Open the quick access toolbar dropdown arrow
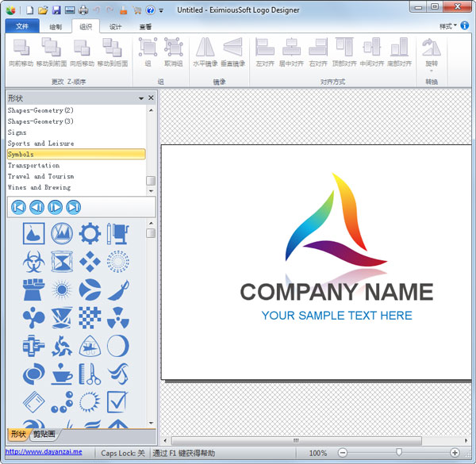 (x=161, y=10)
